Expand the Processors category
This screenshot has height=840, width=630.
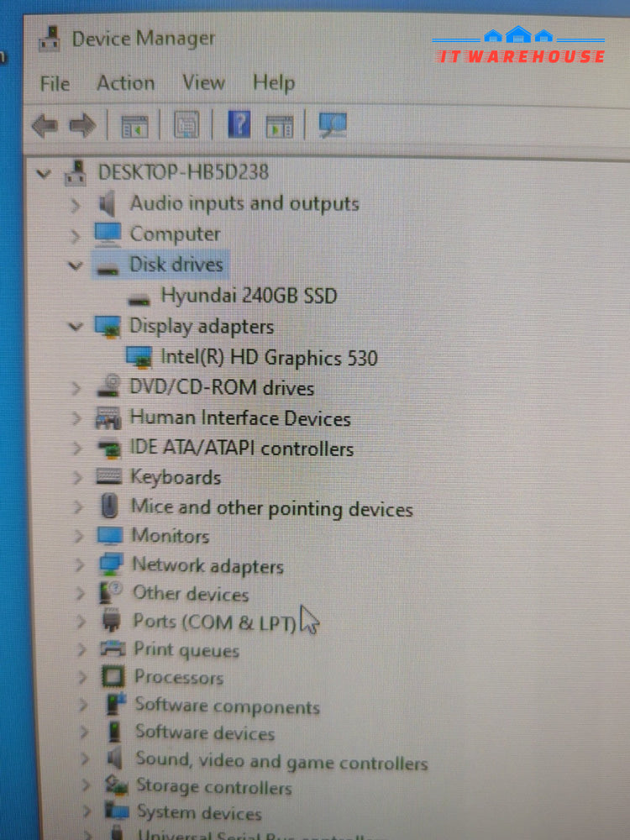point(82,677)
